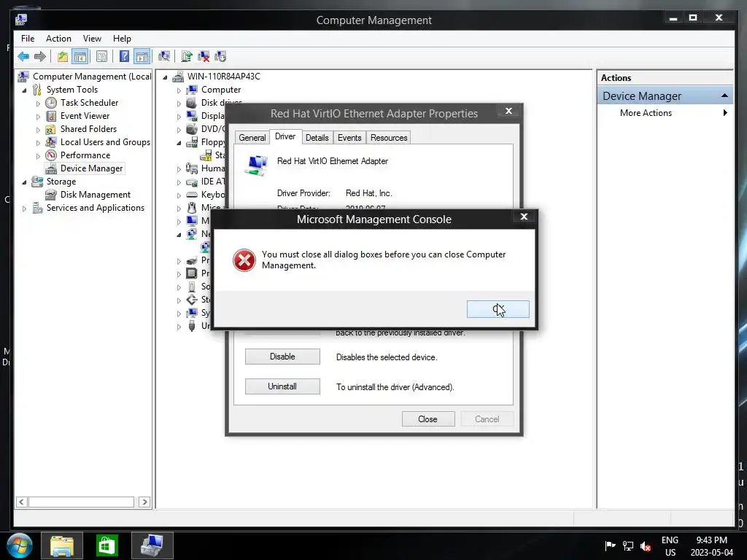
Task: Open the View menu
Action: click(92, 39)
